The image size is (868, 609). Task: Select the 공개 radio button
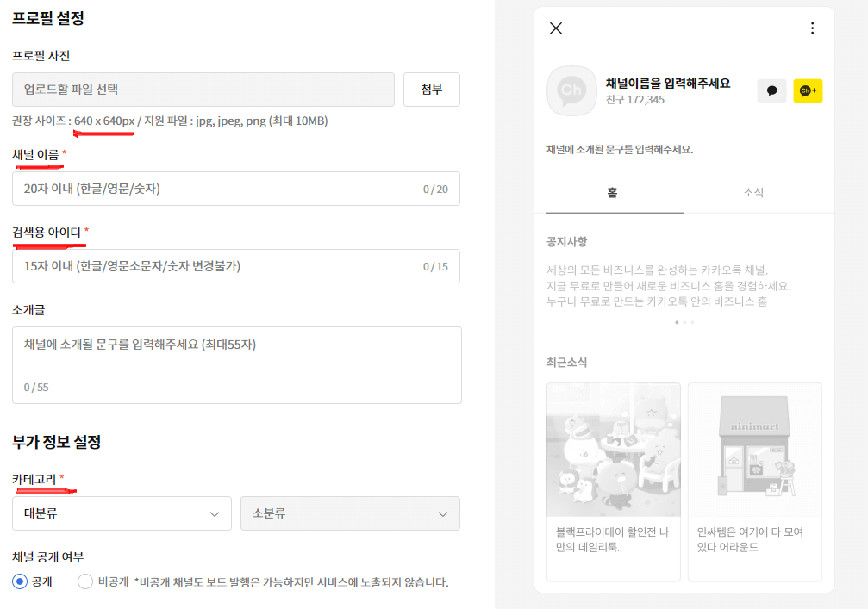pos(20,581)
